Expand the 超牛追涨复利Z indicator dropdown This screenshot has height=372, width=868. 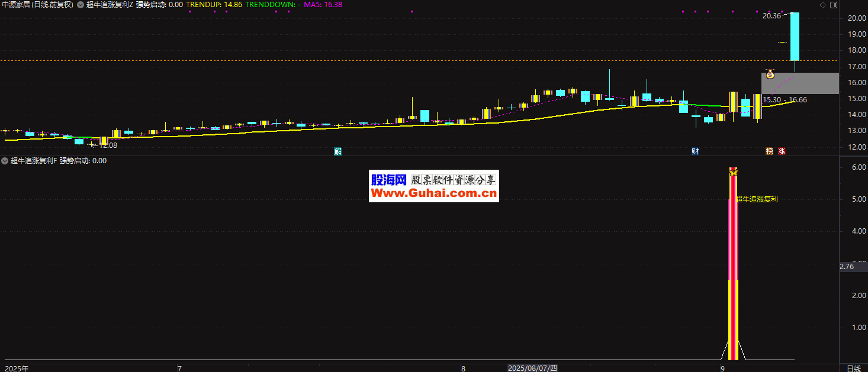coord(81,5)
